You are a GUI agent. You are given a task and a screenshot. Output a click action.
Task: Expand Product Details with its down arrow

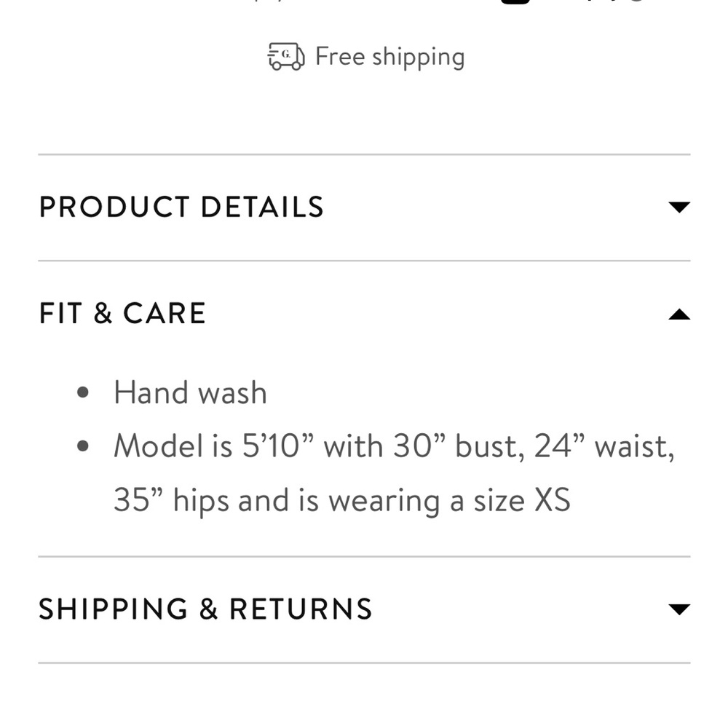click(x=678, y=207)
